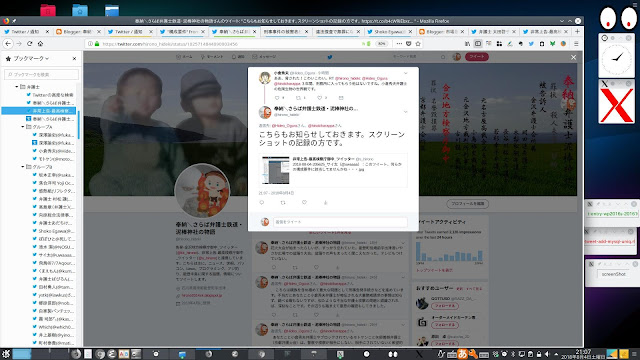The width and height of the screenshot is (640, 360).
Task: View tweet activity icon on main tweet
Action: pos(325,202)
